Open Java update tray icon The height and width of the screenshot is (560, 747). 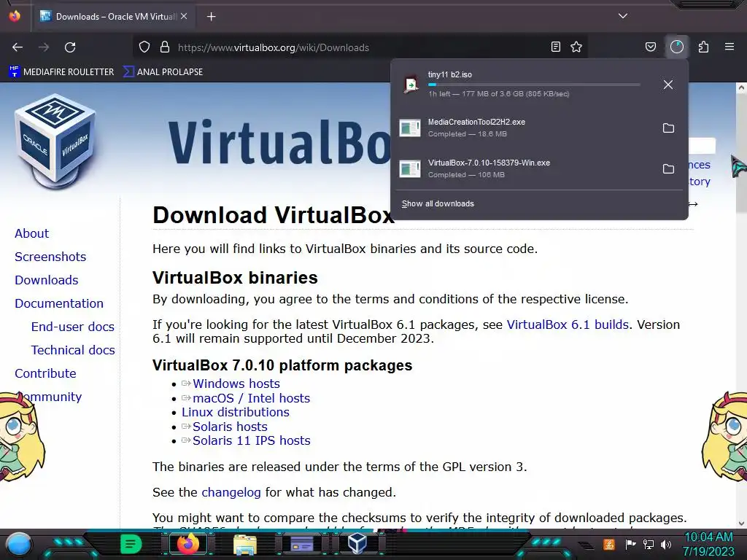coord(609,544)
